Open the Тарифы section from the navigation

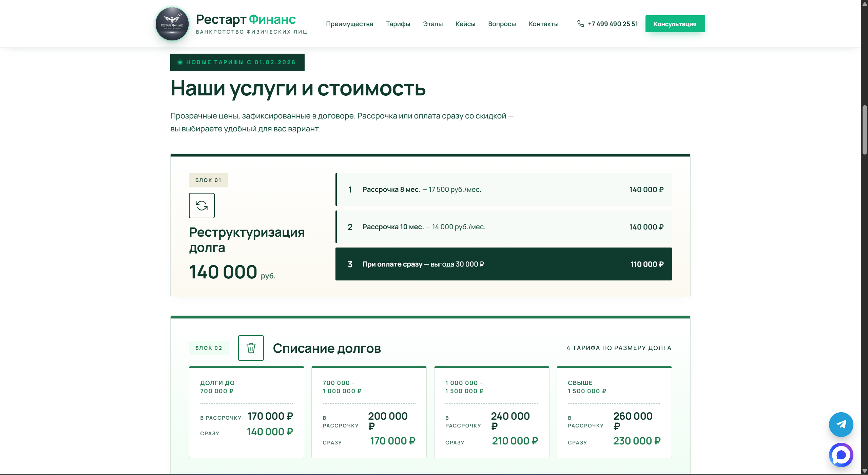click(398, 24)
